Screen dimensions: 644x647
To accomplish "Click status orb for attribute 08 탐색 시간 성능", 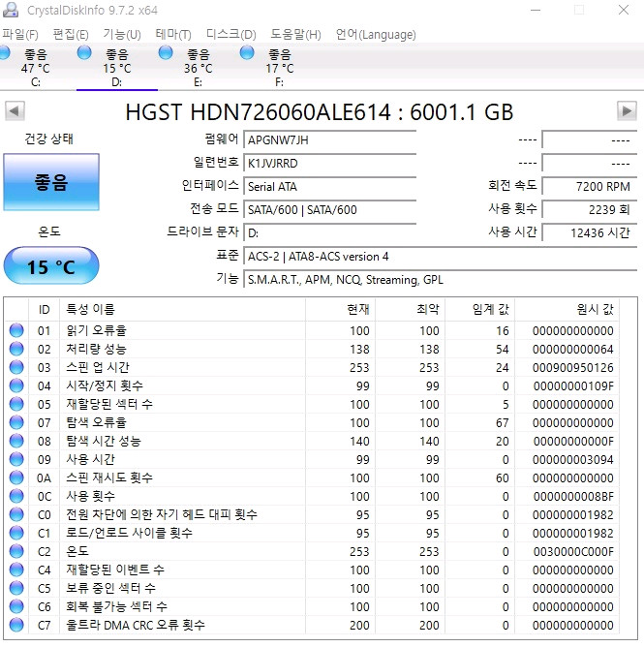I will pos(16,441).
